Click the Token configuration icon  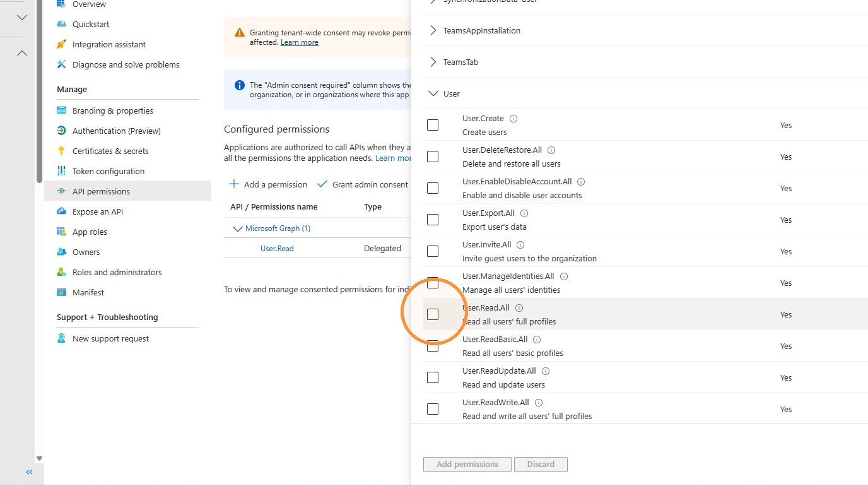(61, 171)
